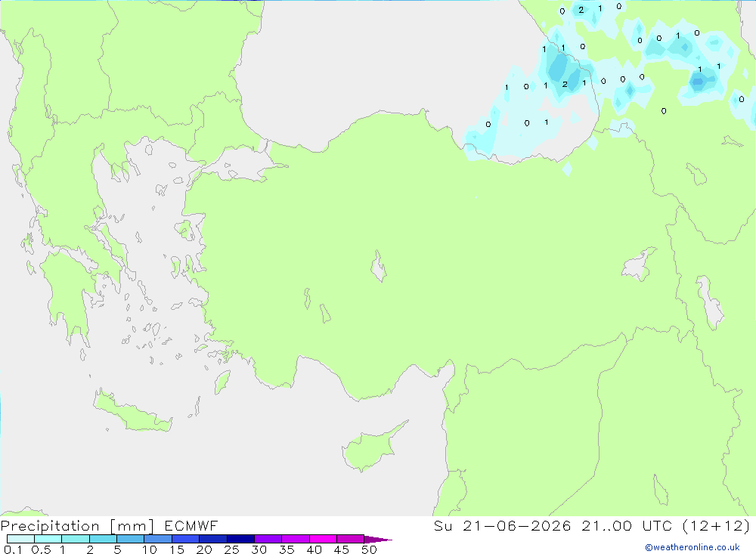This screenshot has width=756, height=554.
Task: Pick the legend swatch between 0.1 and 0.5
Action: point(20,539)
